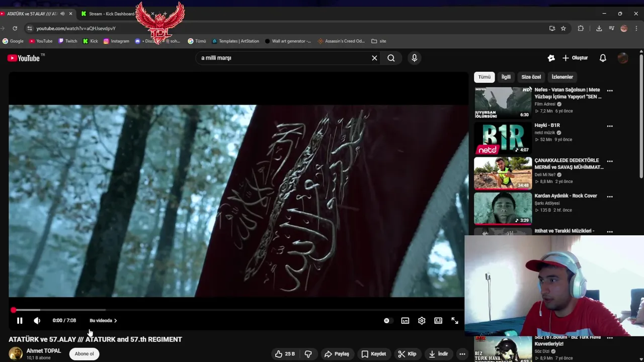This screenshot has width=644, height=362.
Task: Open options for Kardan Aydınlık video
Action: [x=610, y=197]
